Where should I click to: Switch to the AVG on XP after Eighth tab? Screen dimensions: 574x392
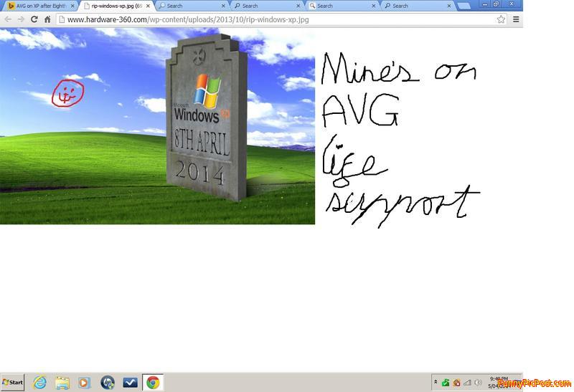point(39,6)
